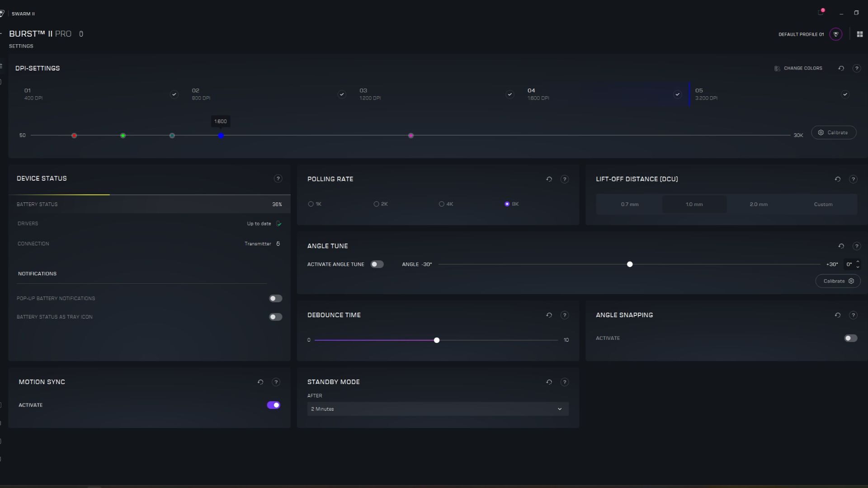Choose the Custom lift-off option

click(x=823, y=205)
